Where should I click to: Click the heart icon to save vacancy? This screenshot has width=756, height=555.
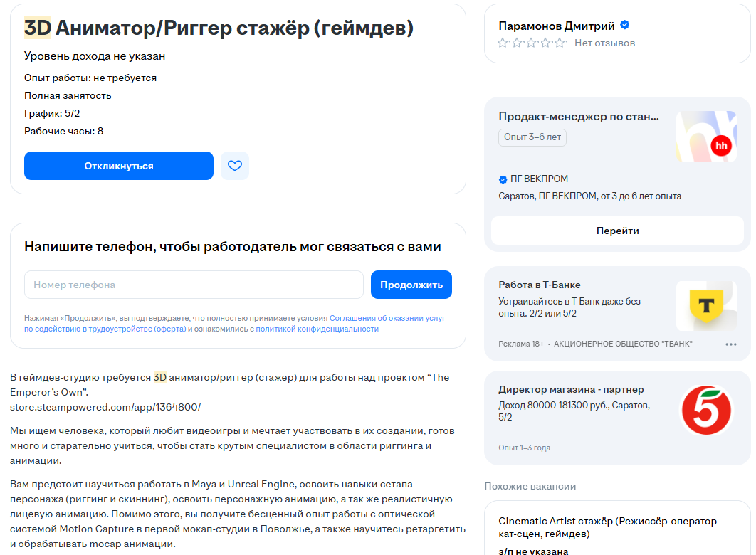tap(235, 166)
